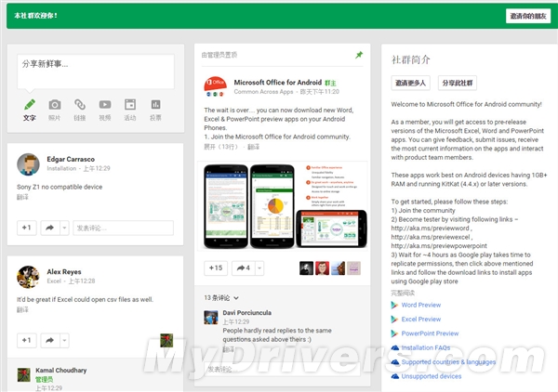
Task: Click the Edgar Carrasco name
Action: (71, 159)
